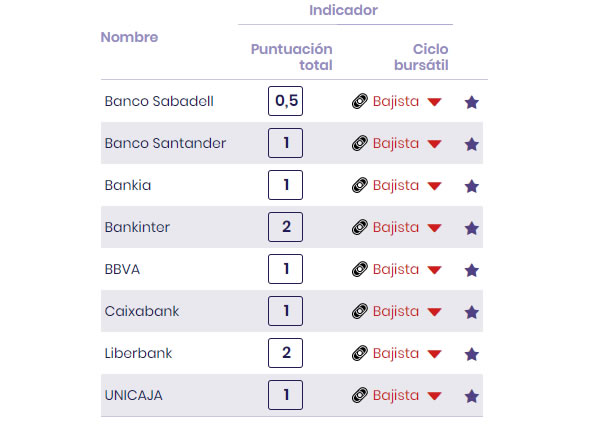This screenshot has width=600, height=425.
Task: Click the 0,5 score box for Banco Sabadell
Action: (286, 101)
